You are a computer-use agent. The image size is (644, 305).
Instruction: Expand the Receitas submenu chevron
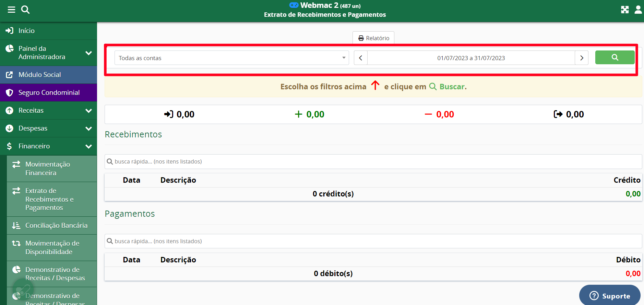(x=89, y=111)
